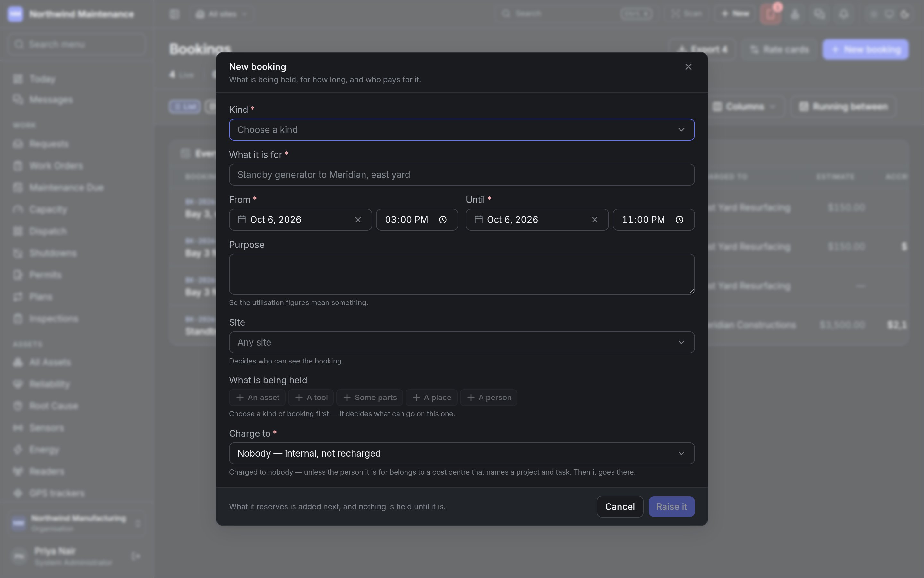Add a person to the booking

point(489,398)
